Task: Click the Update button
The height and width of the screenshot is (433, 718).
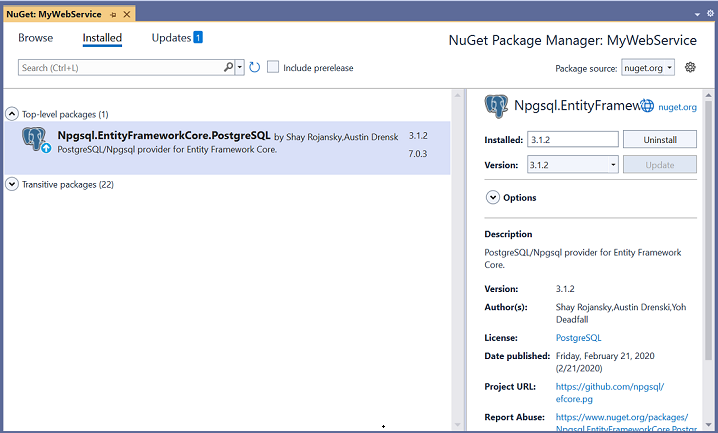Action: pyautogui.click(x=660, y=165)
